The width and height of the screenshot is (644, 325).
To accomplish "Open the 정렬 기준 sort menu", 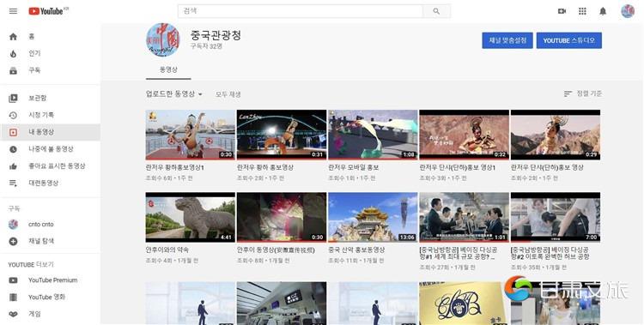I will 583,93.
